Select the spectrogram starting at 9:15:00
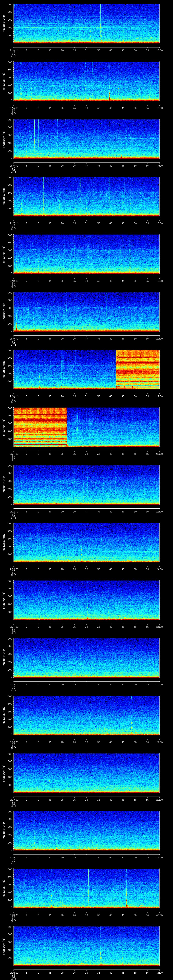 click(x=87, y=81)
